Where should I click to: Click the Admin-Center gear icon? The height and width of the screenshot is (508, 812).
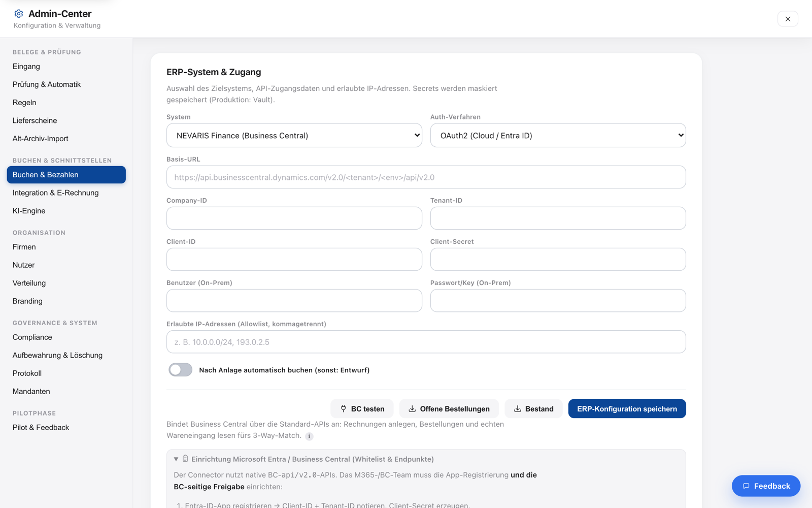19,14
